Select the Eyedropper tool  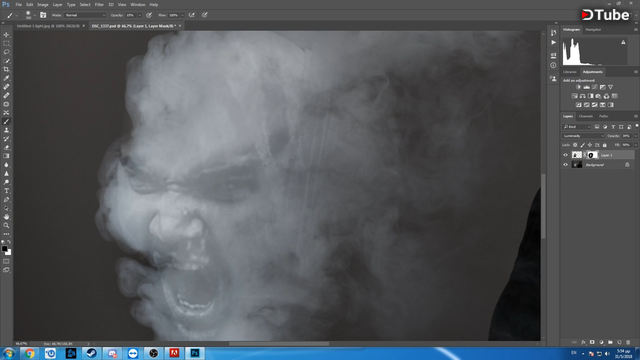6,78
